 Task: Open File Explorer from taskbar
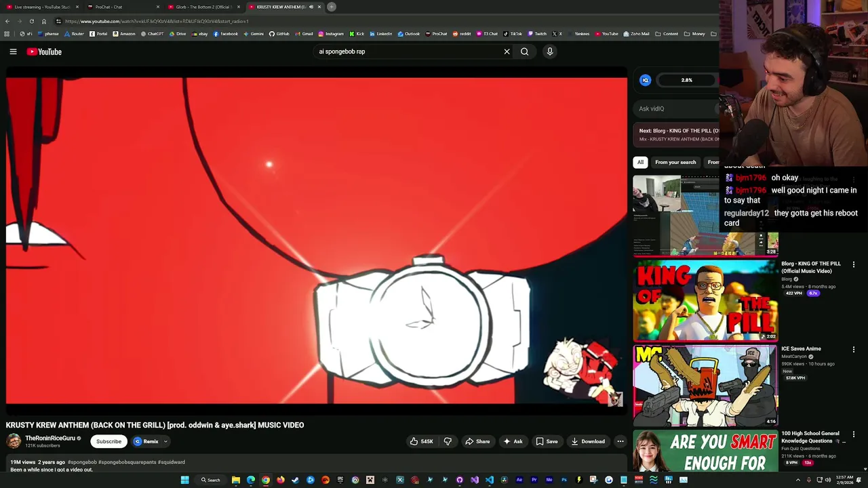236,480
